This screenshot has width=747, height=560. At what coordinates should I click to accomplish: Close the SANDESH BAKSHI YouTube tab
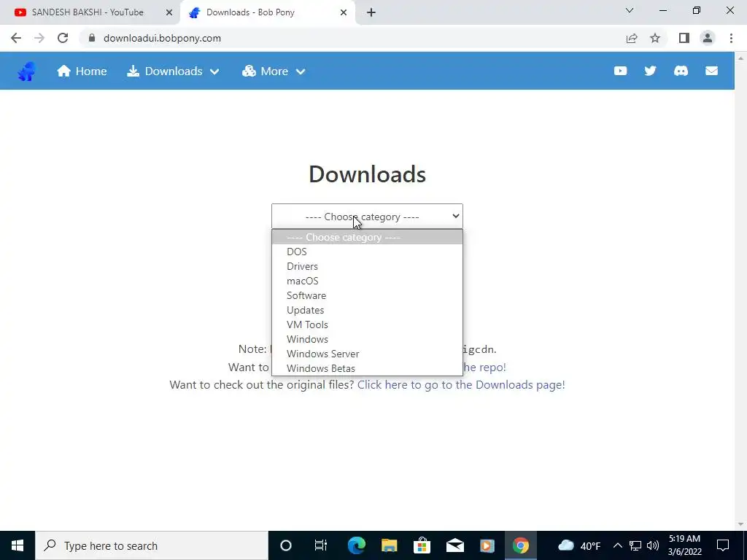click(169, 12)
